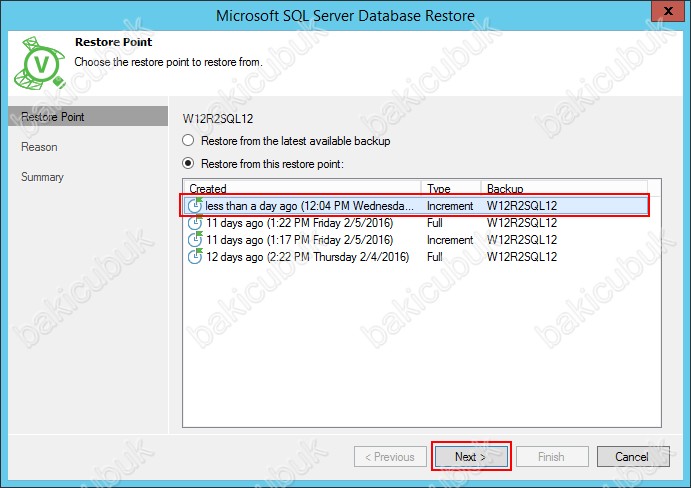
Task: Select row '11 days ago (1:17 PM Friday 2/5/2016)'
Action: pos(415,240)
